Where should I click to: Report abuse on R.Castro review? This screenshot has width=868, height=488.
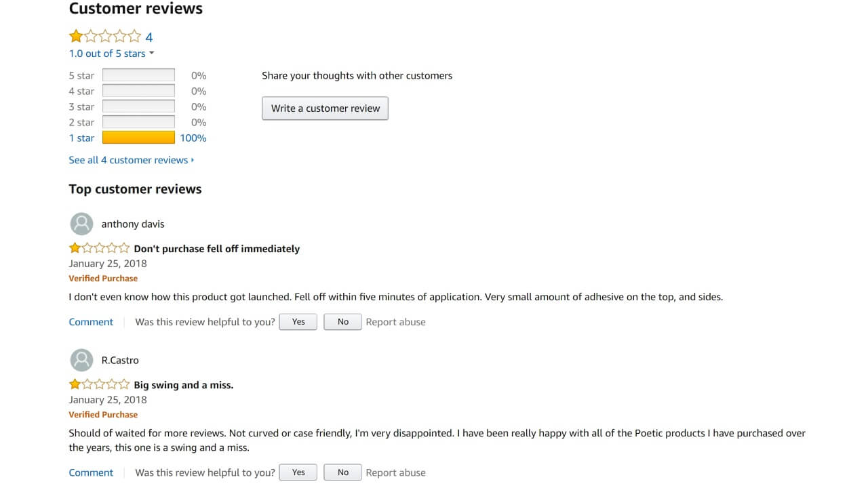pos(395,472)
